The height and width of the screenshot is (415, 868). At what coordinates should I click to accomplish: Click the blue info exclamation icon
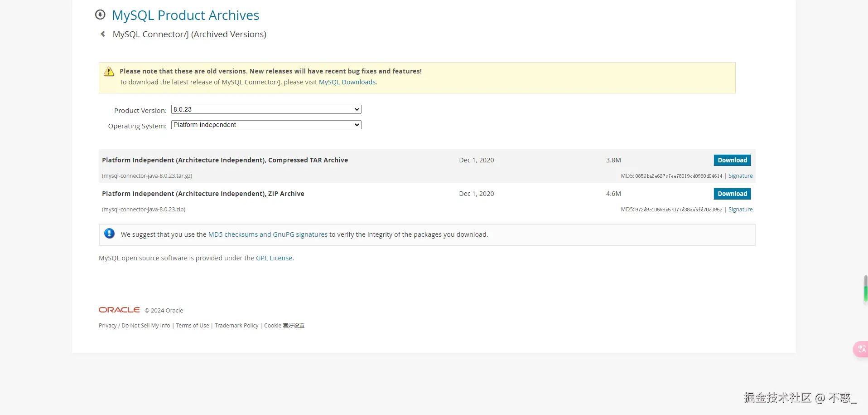(x=109, y=234)
